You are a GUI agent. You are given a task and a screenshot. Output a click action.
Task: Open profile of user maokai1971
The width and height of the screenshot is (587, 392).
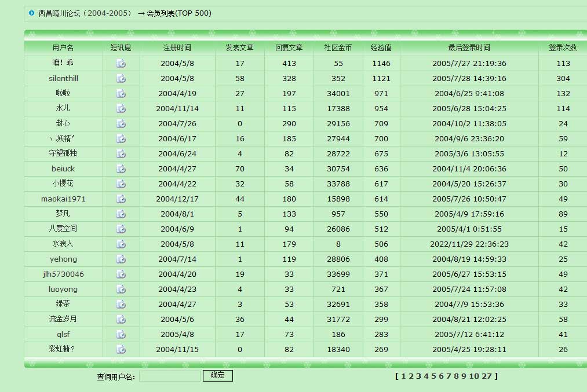click(63, 199)
